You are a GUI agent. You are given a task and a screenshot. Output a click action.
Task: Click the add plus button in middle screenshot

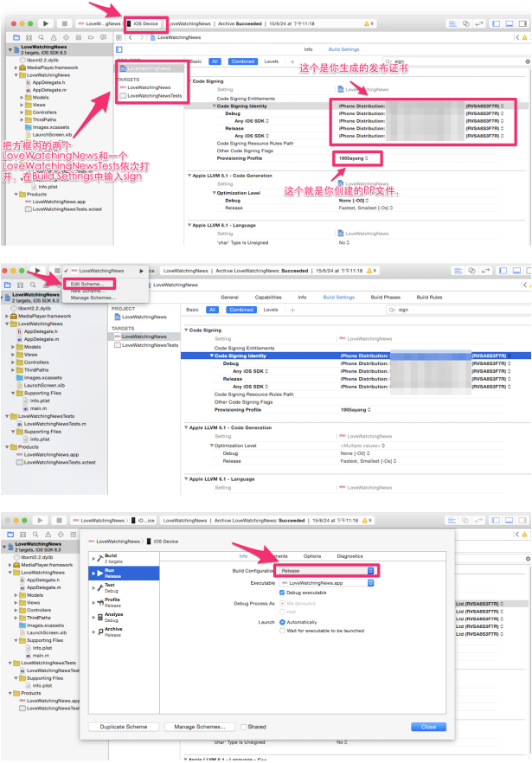[x=292, y=310]
